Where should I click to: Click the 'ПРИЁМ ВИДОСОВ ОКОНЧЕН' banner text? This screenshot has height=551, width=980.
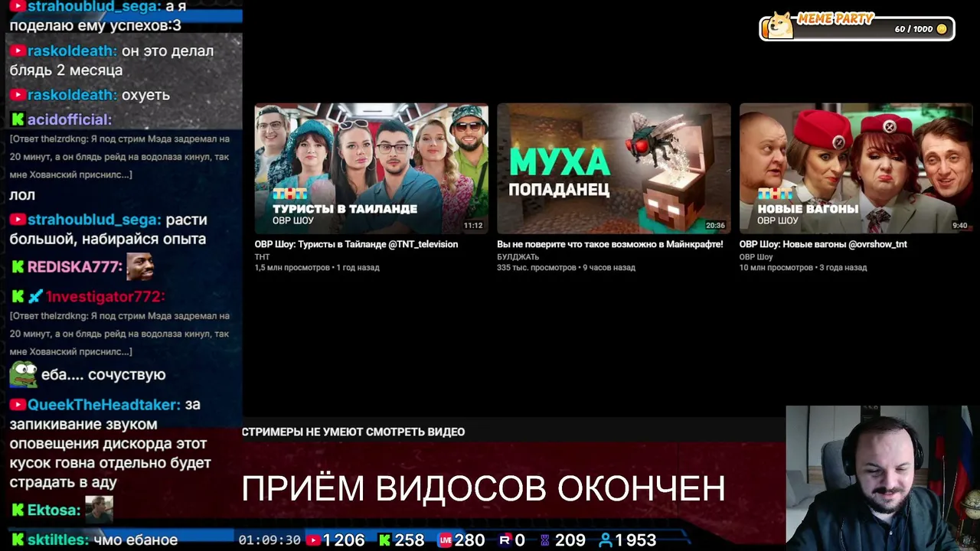point(484,488)
